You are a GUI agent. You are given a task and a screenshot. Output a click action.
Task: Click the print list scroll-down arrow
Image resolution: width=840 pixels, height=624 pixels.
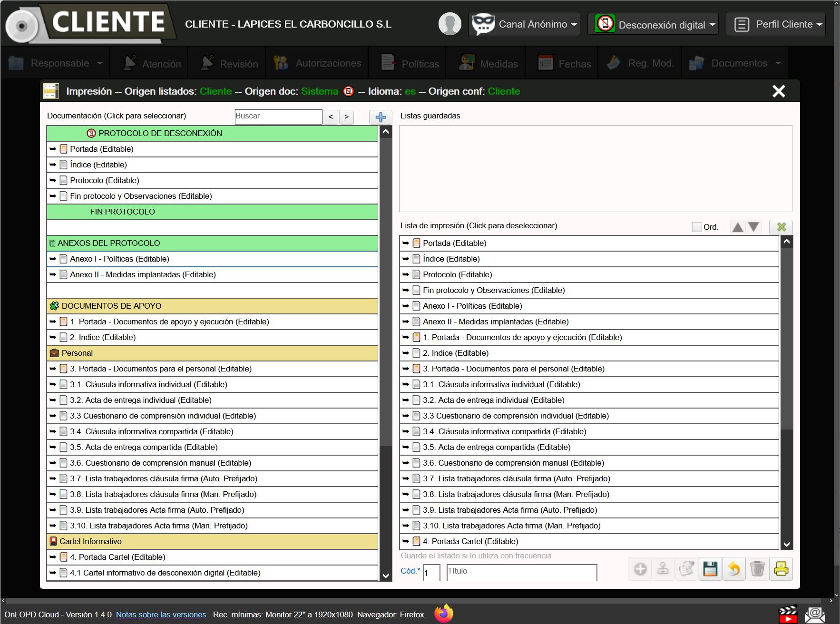pyautogui.click(x=787, y=544)
